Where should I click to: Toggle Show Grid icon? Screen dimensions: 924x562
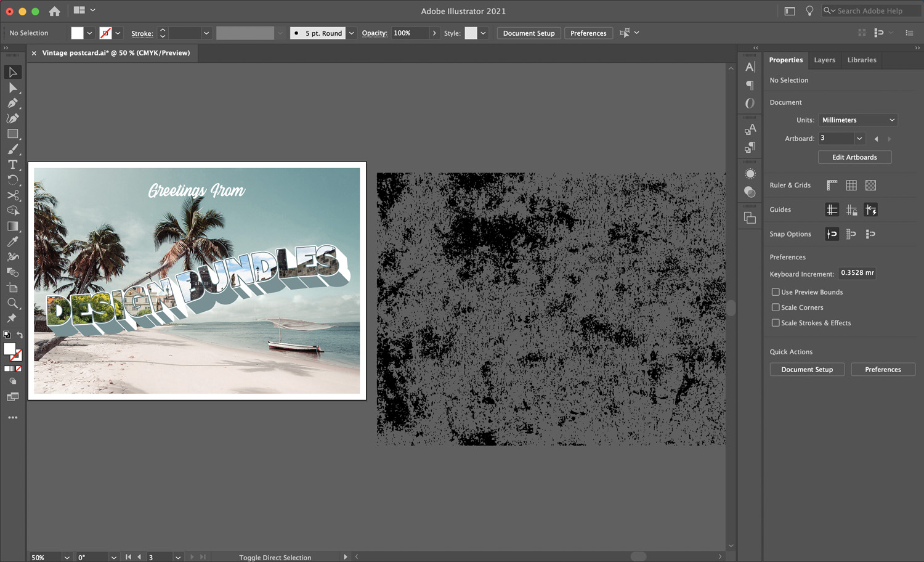click(x=851, y=185)
